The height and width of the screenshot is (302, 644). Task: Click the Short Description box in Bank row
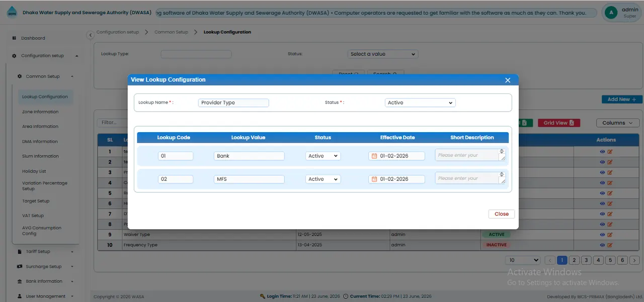point(470,155)
